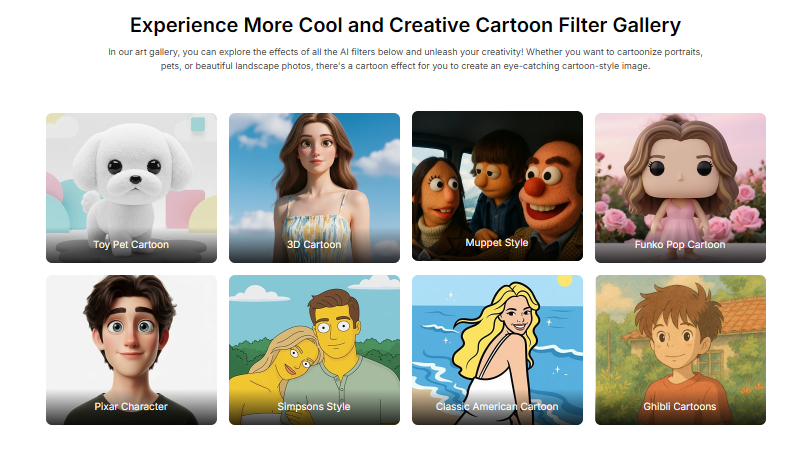Click the "Simpsons Style" caption text
Viewport: 811px width, 454px height.
(314, 407)
